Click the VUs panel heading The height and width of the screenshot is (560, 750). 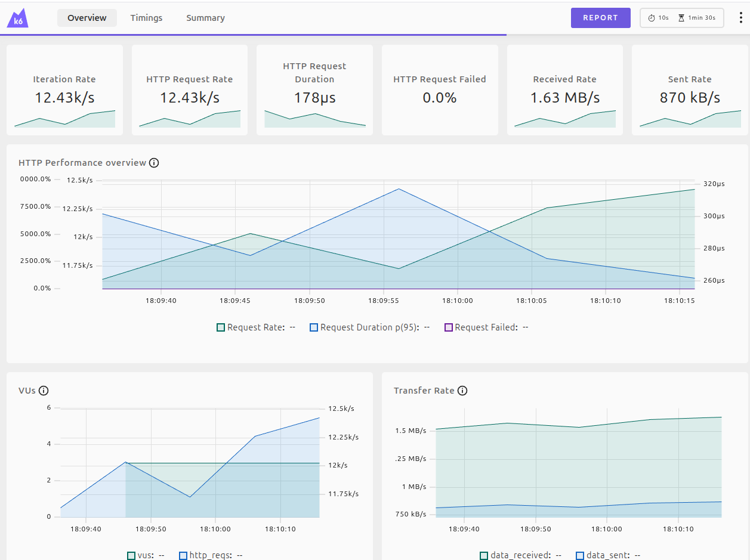27,391
